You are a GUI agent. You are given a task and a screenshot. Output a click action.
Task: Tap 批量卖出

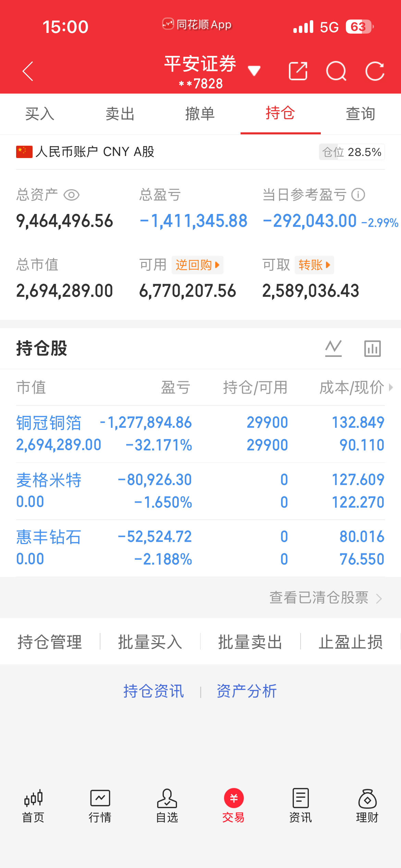click(251, 642)
